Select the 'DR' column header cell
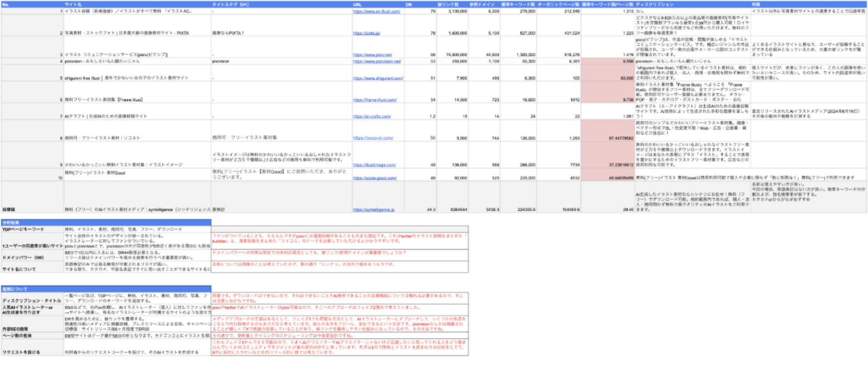Image resolution: width=868 pixels, height=365 pixels. (420, 4)
